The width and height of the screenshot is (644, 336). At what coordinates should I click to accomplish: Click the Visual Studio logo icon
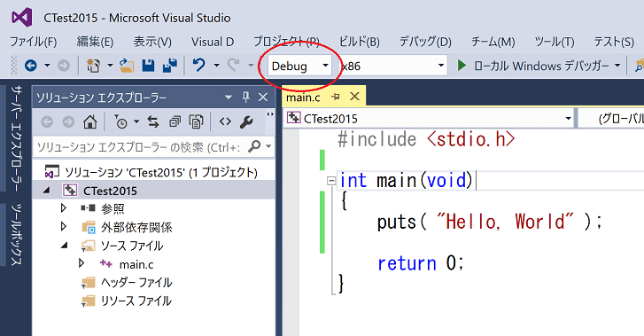coord(22,18)
